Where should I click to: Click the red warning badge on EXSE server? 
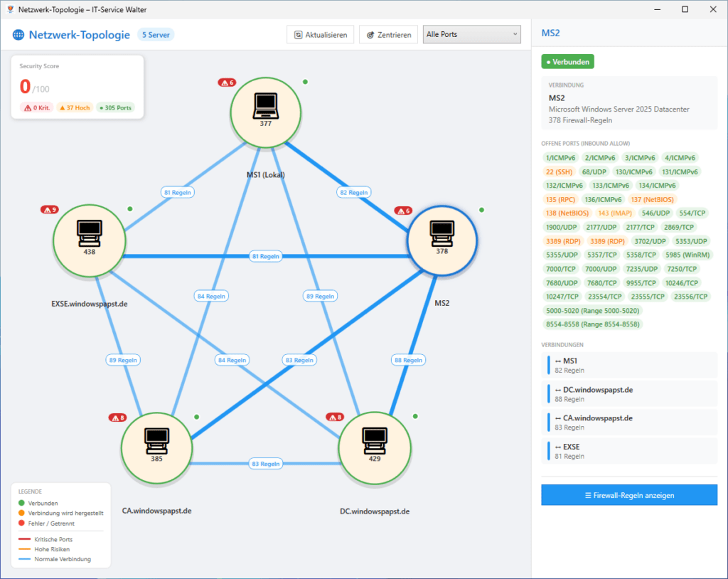49,209
